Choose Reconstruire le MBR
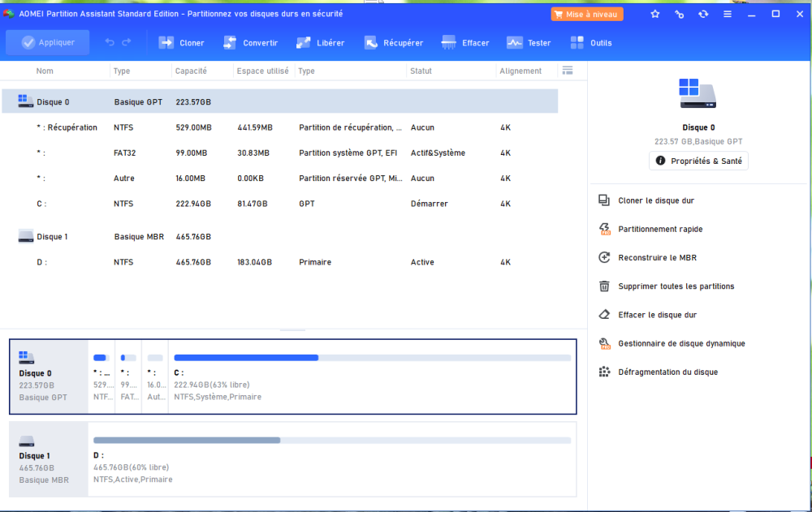 657,257
